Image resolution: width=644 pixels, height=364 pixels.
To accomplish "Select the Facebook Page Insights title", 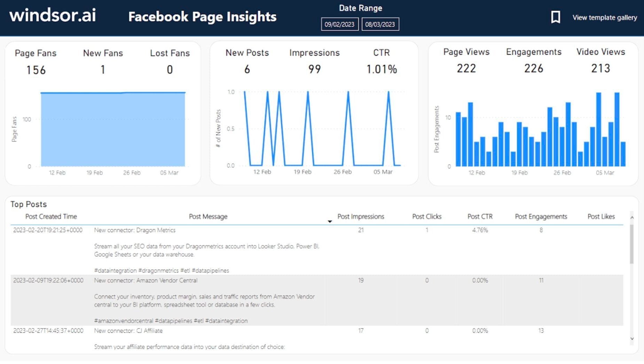I will (x=202, y=16).
